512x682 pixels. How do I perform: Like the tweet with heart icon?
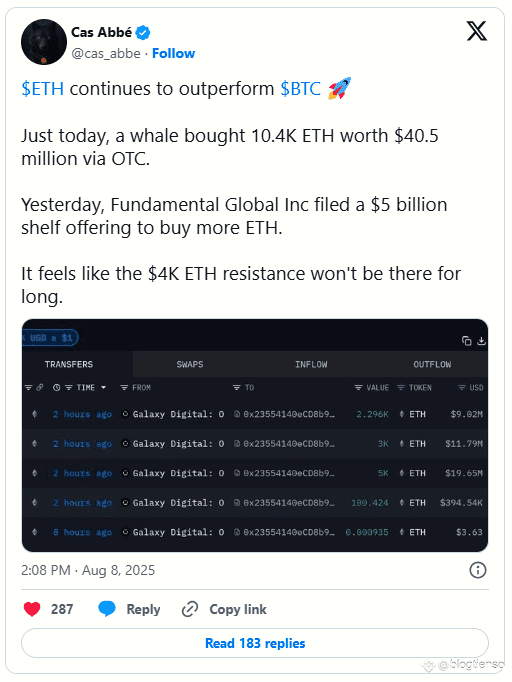click(32, 609)
